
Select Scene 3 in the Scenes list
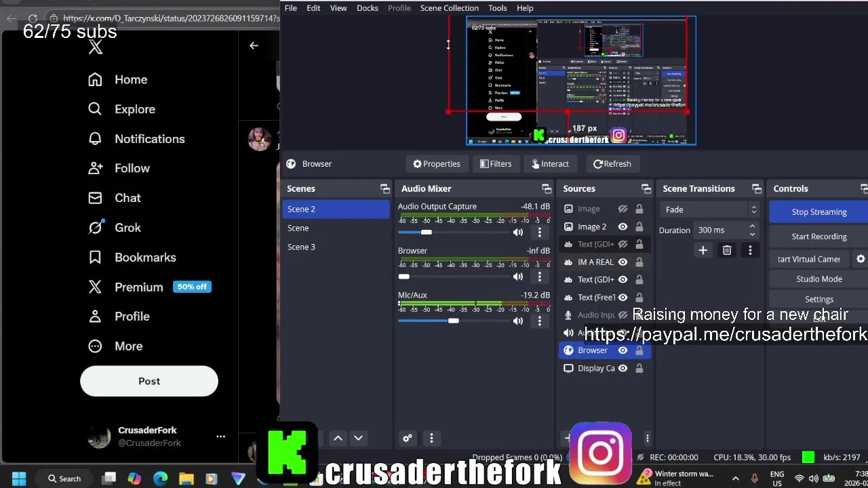click(x=336, y=247)
